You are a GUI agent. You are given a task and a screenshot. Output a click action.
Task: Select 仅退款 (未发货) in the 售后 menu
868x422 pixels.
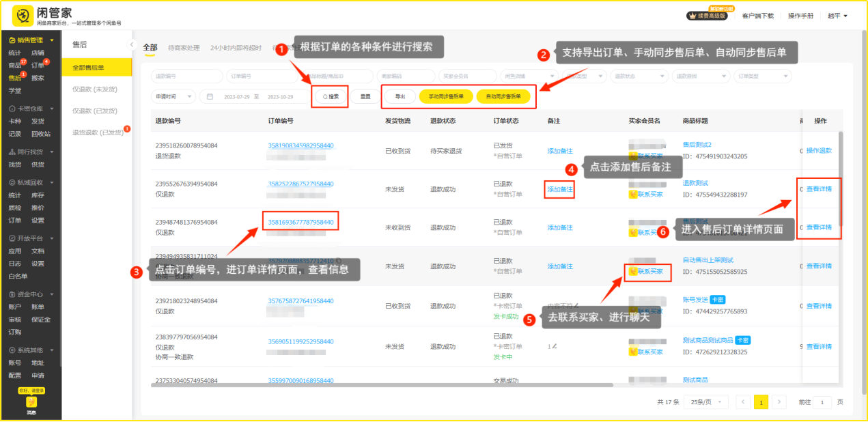(x=95, y=89)
